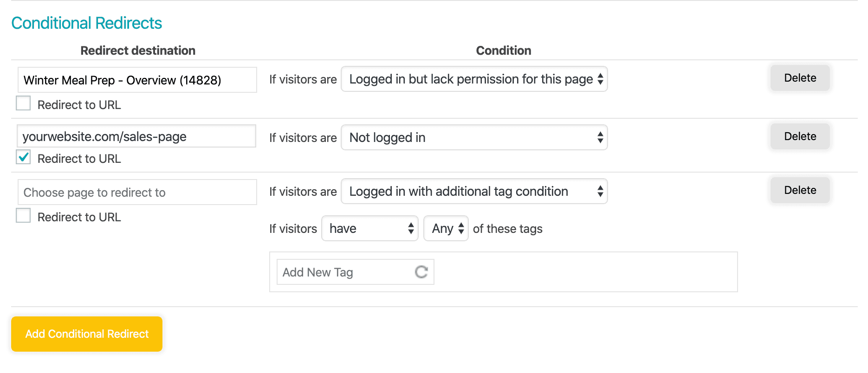The width and height of the screenshot is (868, 373).
Task: Enable Redirect to URL on third redirect
Action: [23, 216]
